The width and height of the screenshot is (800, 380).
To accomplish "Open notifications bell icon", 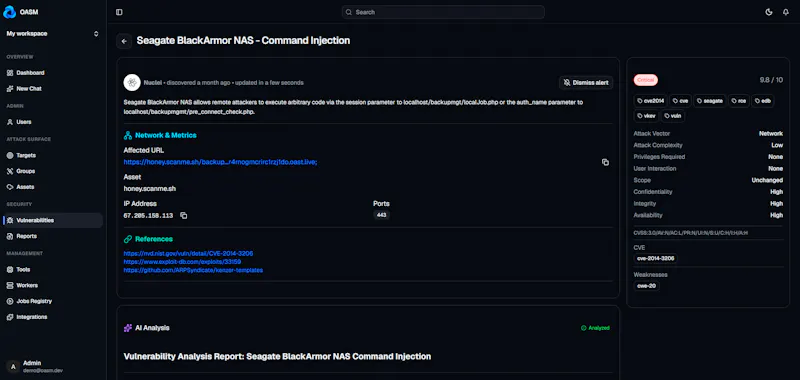I will coord(786,12).
